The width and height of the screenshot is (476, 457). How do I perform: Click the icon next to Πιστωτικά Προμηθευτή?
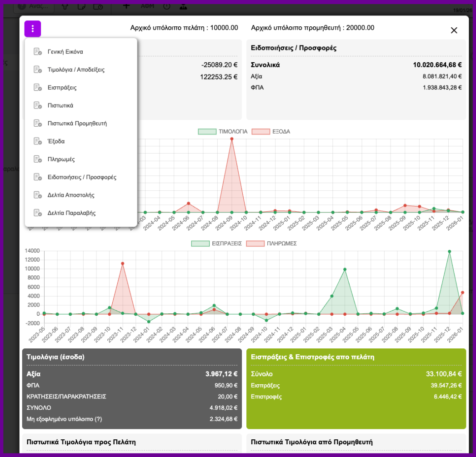tap(38, 123)
